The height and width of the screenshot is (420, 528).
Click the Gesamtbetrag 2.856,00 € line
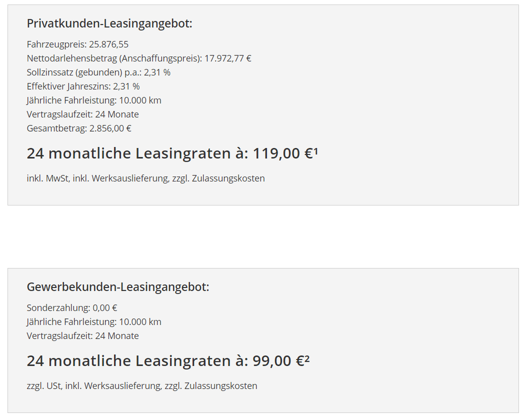point(79,128)
